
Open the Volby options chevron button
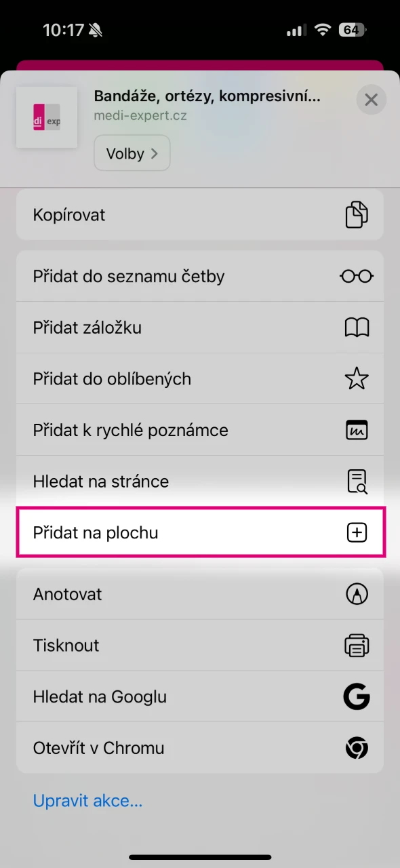click(132, 153)
